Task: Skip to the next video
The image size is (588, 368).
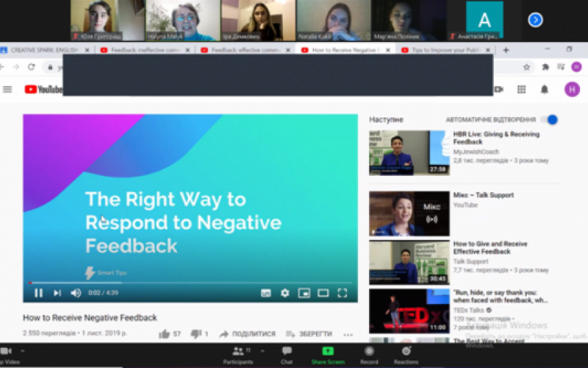Action: (57, 293)
